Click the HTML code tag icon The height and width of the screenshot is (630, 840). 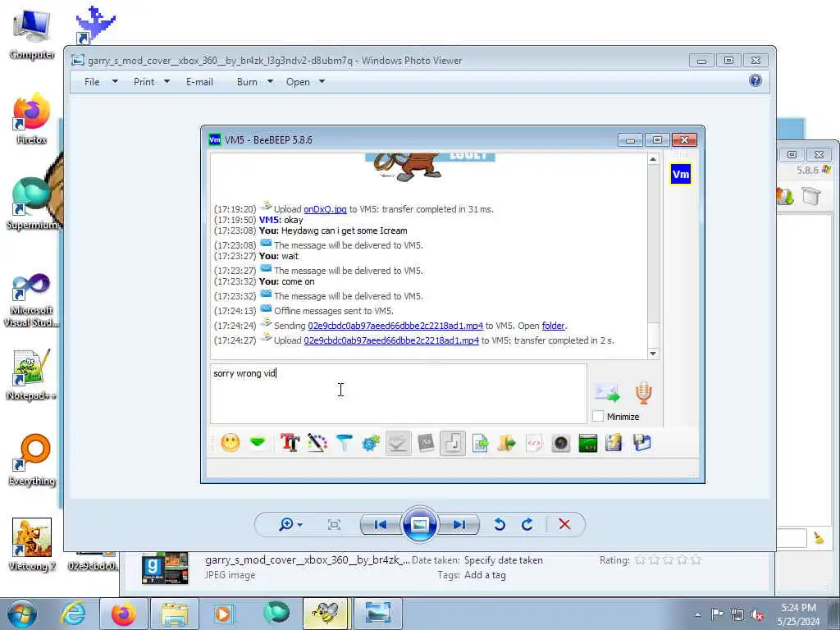point(533,443)
